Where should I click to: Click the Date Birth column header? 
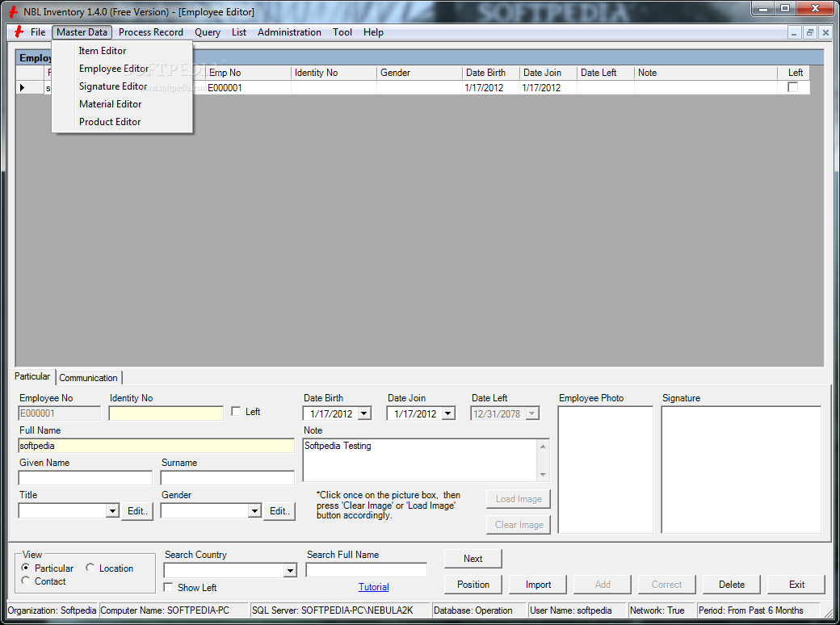[x=491, y=73]
